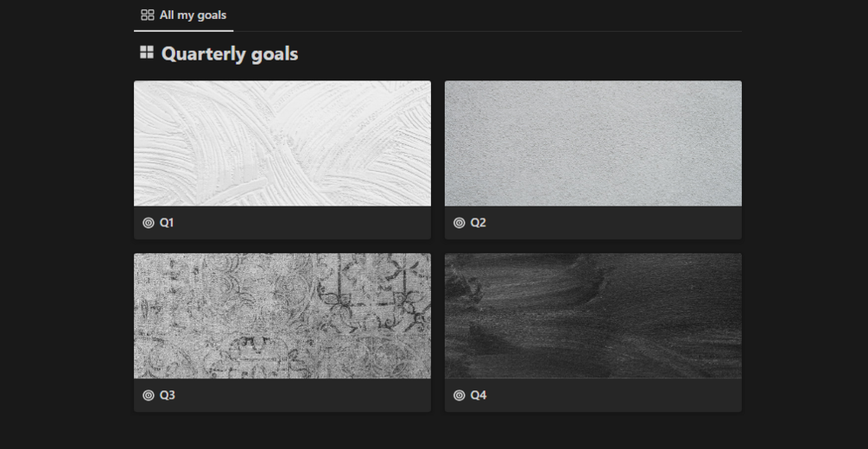The height and width of the screenshot is (449, 868).
Task: Click the Q3 card footer bar
Action: click(x=282, y=395)
